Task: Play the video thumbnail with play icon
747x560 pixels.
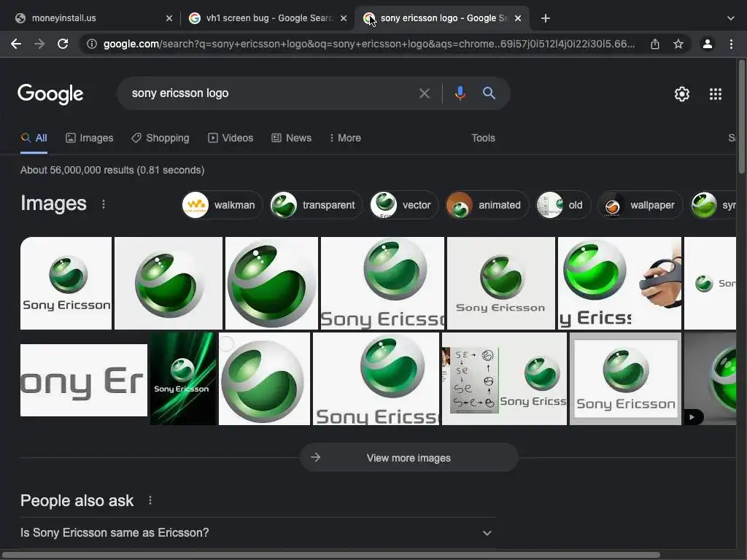Action: coord(710,378)
